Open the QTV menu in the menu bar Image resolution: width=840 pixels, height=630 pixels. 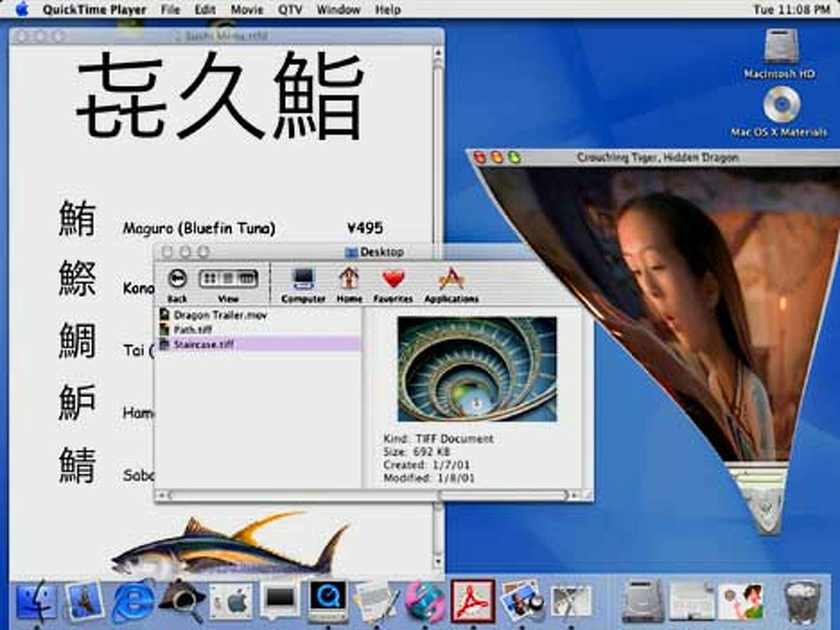tap(289, 9)
